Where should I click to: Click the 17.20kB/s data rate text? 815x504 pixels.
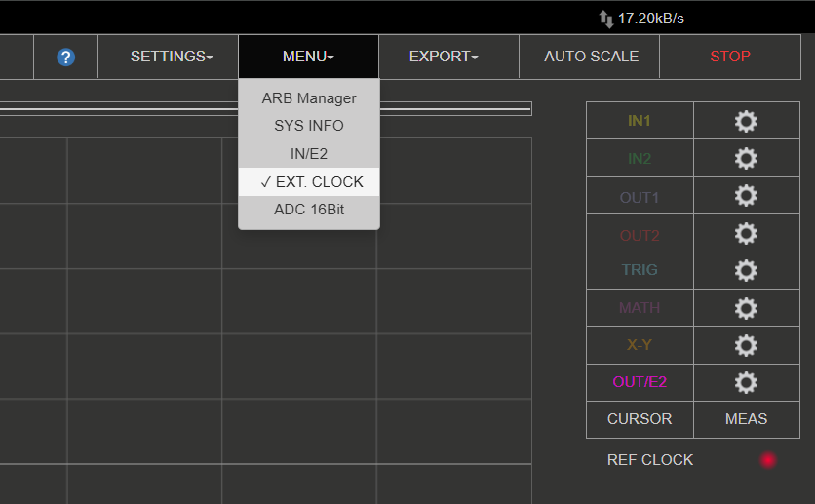click(651, 19)
